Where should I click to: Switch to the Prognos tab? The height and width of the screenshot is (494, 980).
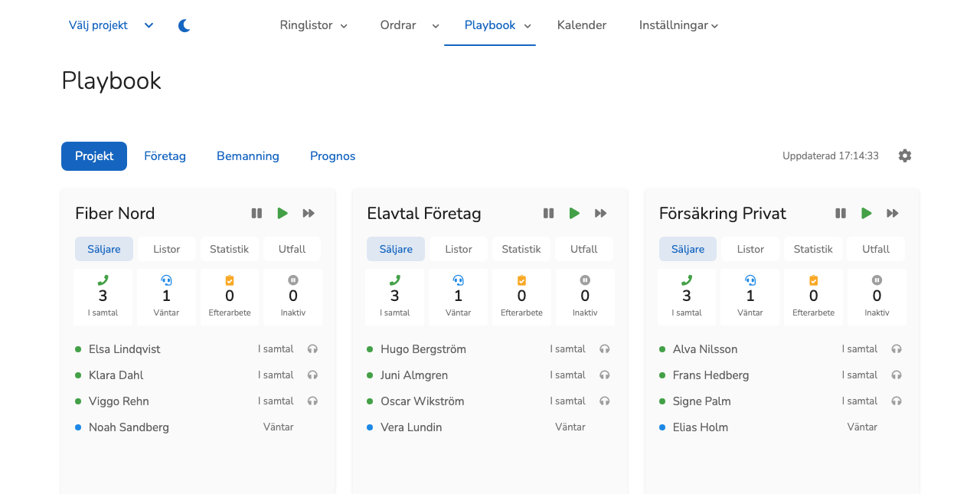click(333, 156)
